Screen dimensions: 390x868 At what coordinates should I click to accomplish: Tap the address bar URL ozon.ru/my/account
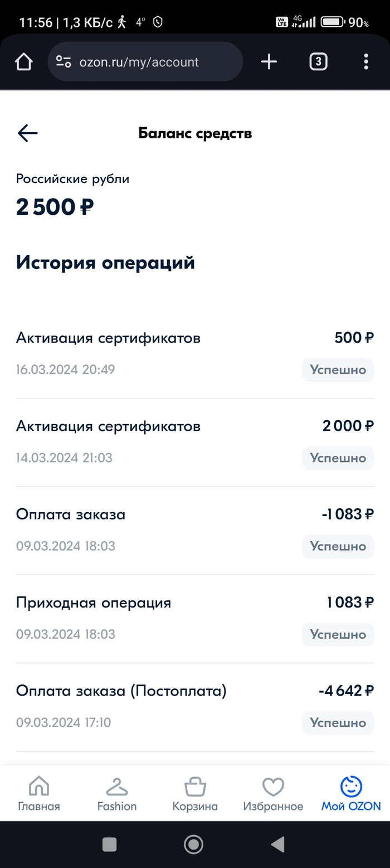[139, 62]
